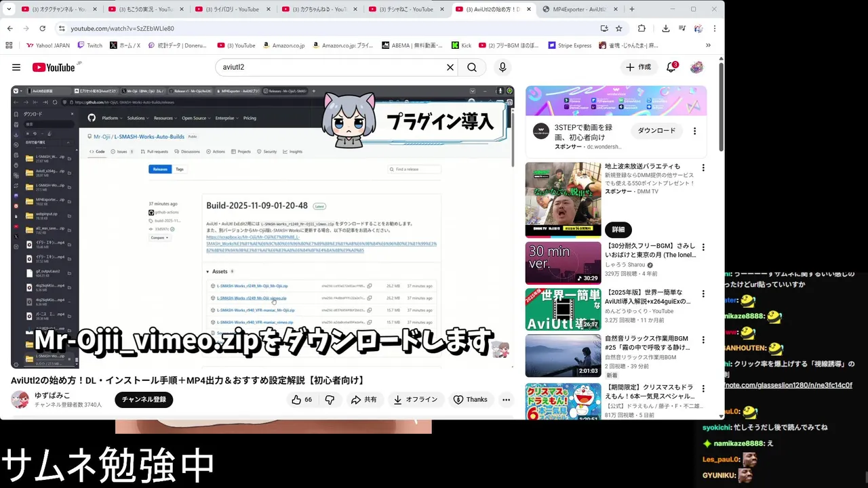Image resolution: width=868 pixels, height=488 pixels.
Task: Open options for クリスマスもドラえもん video
Action: [703, 388]
